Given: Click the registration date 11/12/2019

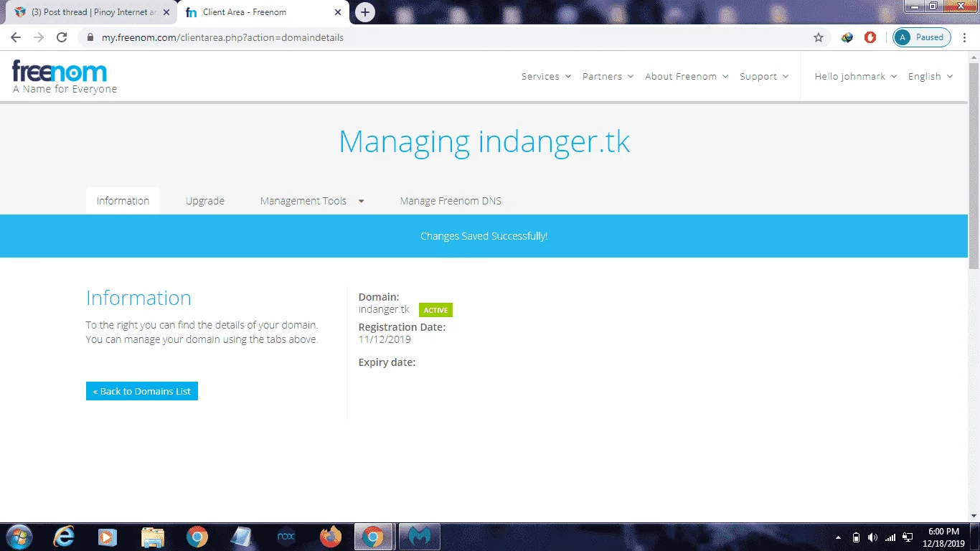Looking at the screenshot, I should pos(385,339).
